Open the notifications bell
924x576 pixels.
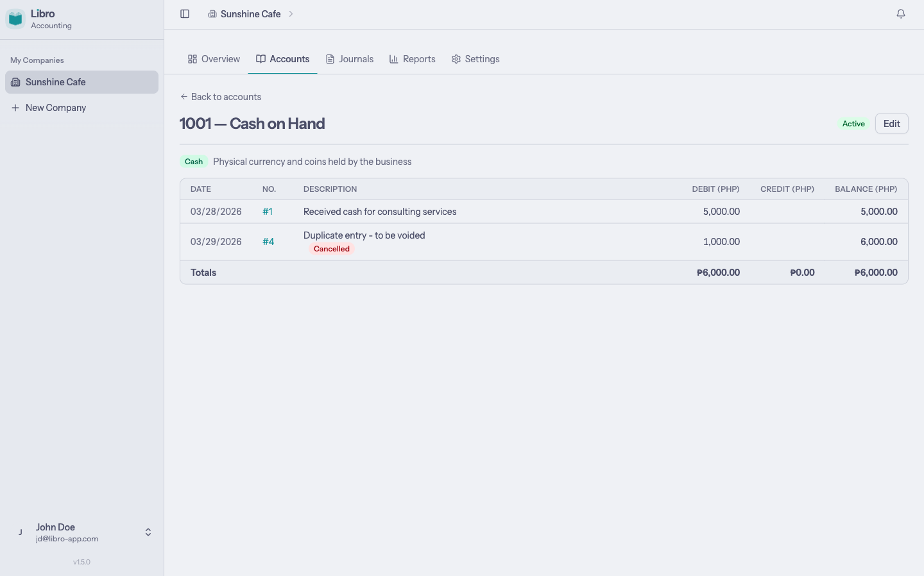901,13
